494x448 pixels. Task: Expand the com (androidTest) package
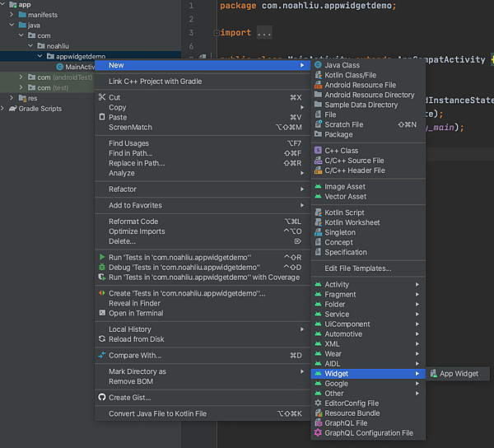[21, 77]
